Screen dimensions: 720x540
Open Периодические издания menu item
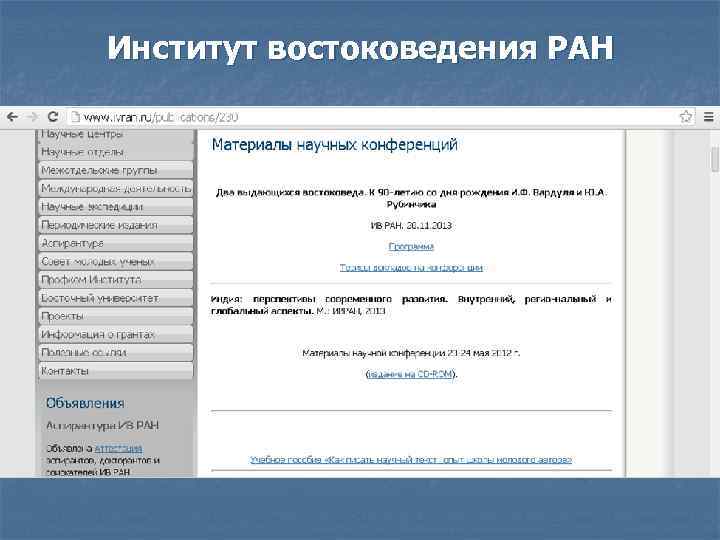tap(116, 225)
